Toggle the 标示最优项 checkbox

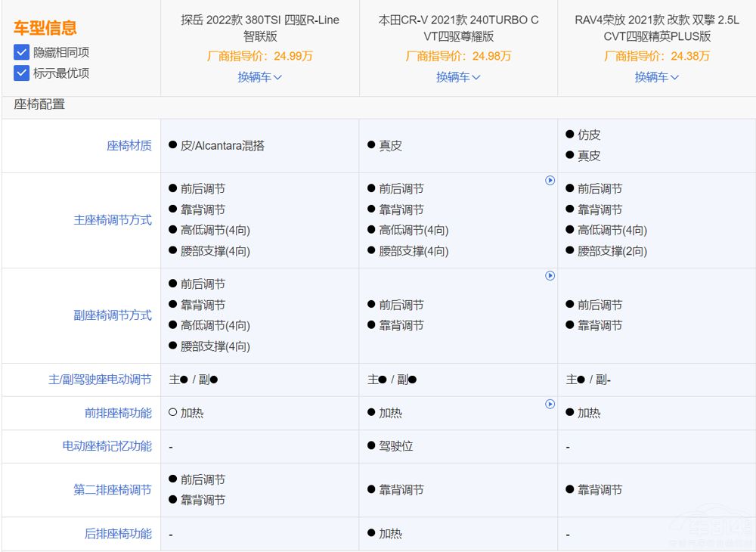(22, 73)
